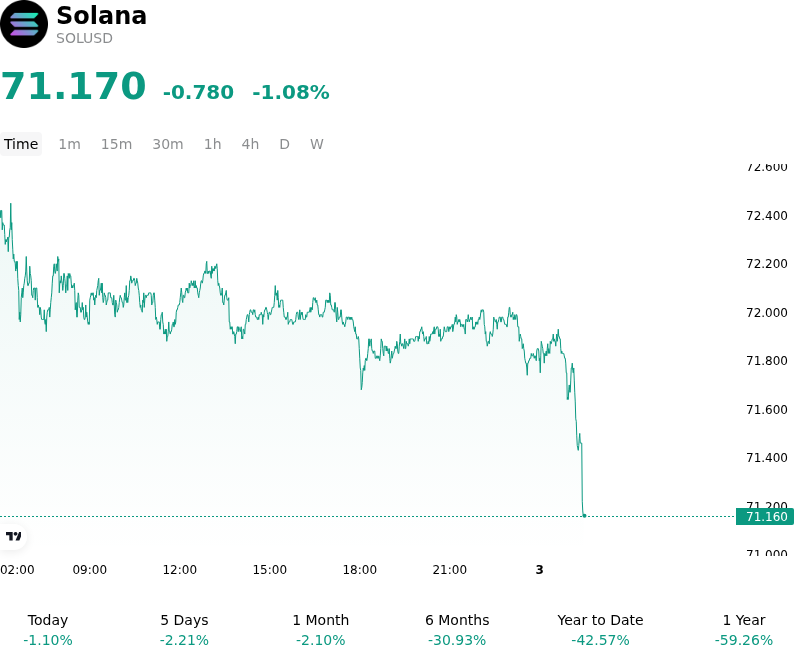Show the Year to Date performance
Viewport: 800px width, 660px height.
point(600,630)
